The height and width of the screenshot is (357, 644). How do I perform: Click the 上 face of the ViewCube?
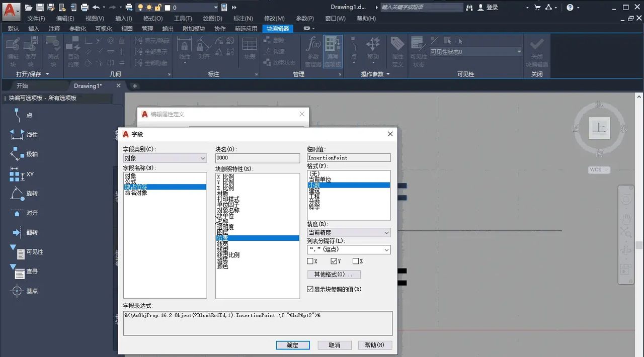coord(599,128)
